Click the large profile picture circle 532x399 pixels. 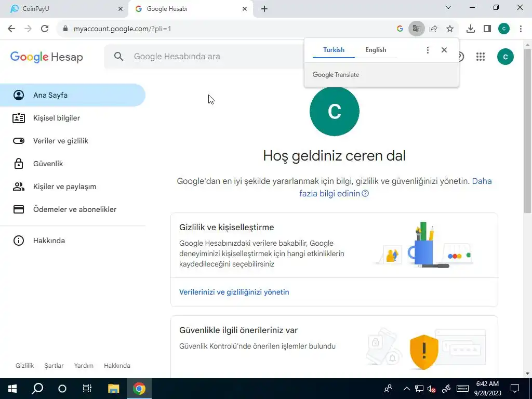pyautogui.click(x=334, y=111)
